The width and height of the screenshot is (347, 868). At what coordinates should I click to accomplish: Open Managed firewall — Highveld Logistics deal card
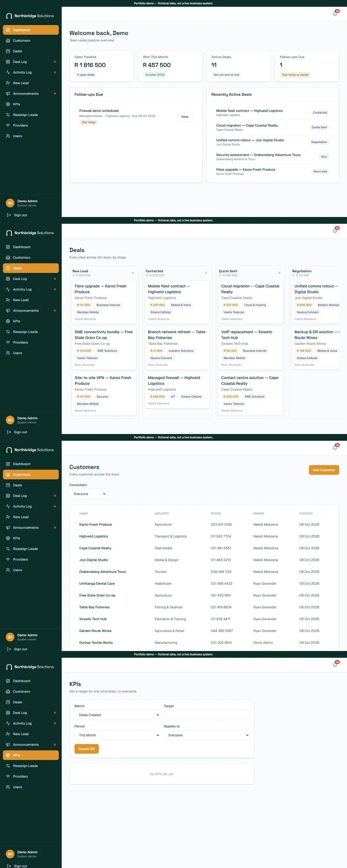(x=177, y=390)
